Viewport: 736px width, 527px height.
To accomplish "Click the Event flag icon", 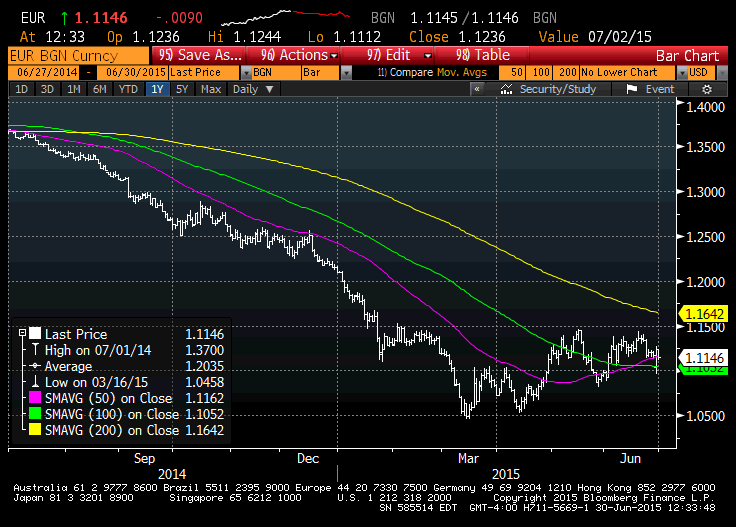I will [x=630, y=89].
